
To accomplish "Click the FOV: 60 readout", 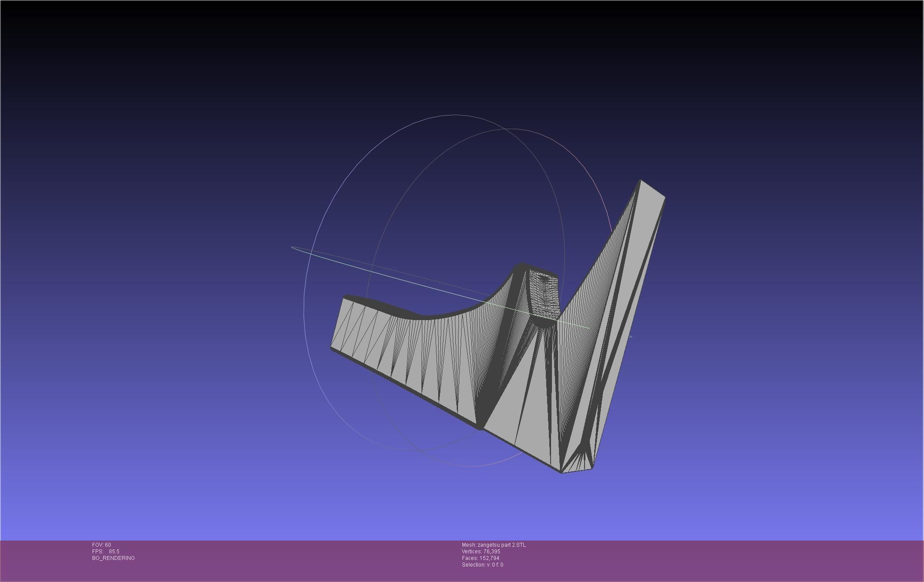I will point(101,545).
